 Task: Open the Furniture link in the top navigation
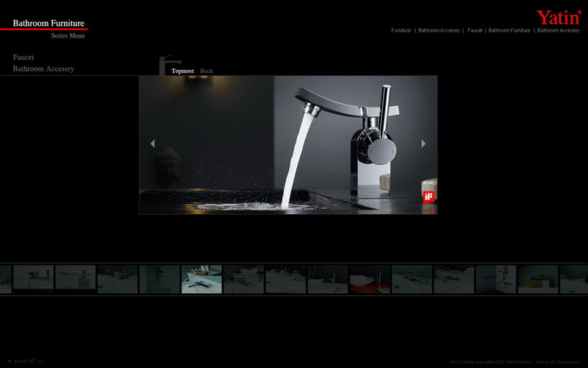tap(401, 30)
